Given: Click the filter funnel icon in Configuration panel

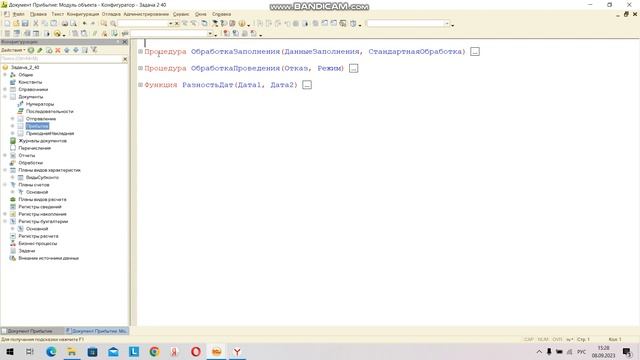Looking at the screenshot, I should pyautogui.click(x=94, y=50).
